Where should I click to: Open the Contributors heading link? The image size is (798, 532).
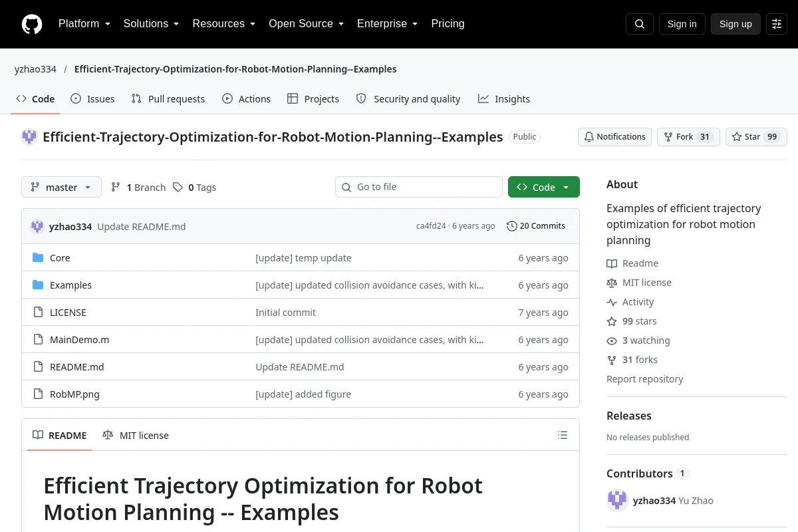coord(647,473)
